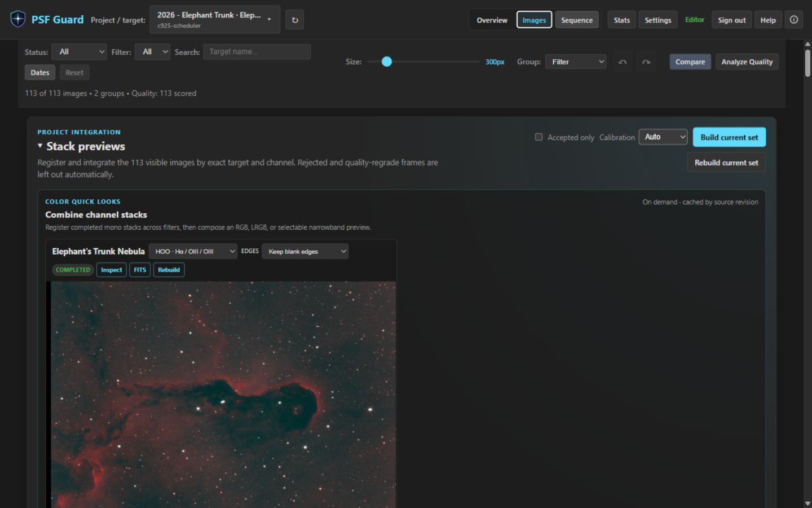The width and height of the screenshot is (812, 508).
Task: Open the Help menu item
Action: (x=768, y=20)
